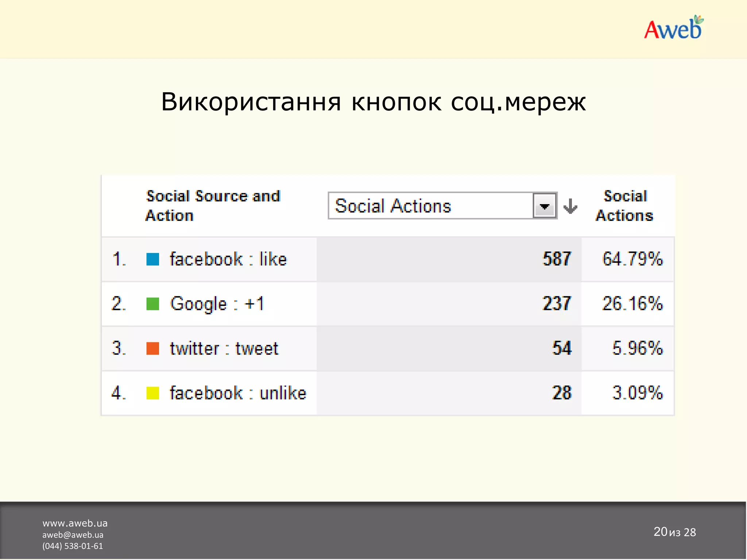Click the Aweb logo
The height and width of the screenshot is (560, 747).
coord(674,28)
